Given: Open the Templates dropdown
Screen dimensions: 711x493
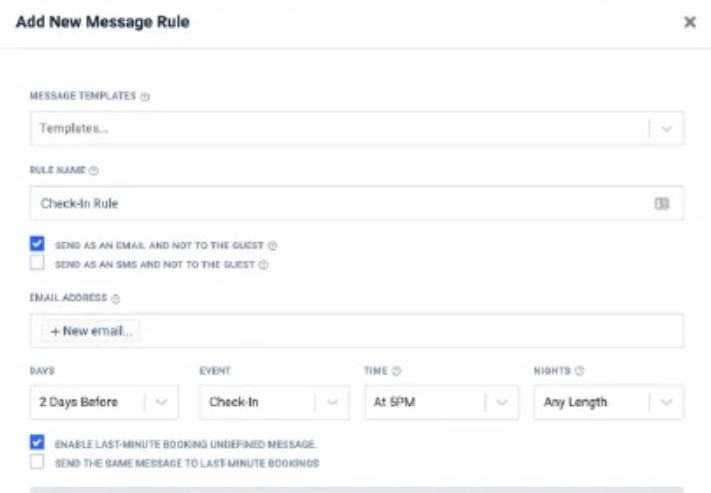Looking at the screenshot, I should (357, 128).
